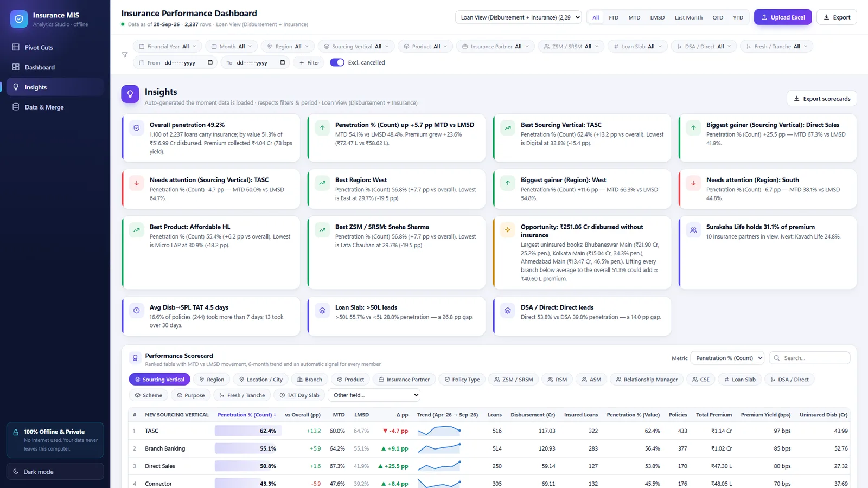The image size is (868, 488).
Task: Sort by Penetration % (Count) column header
Action: click(246, 415)
